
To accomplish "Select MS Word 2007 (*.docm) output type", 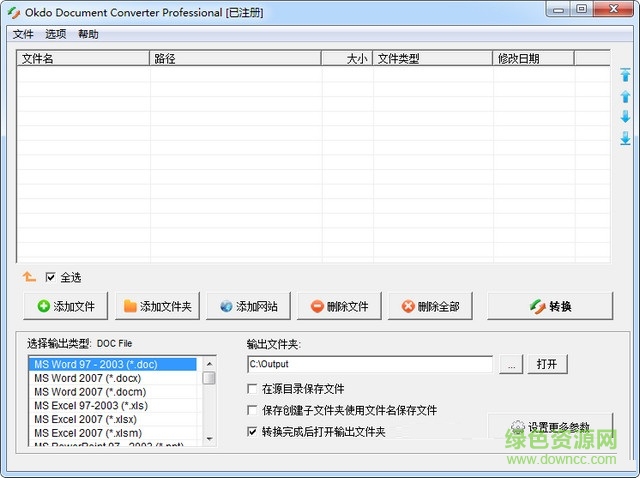I will point(113,392).
